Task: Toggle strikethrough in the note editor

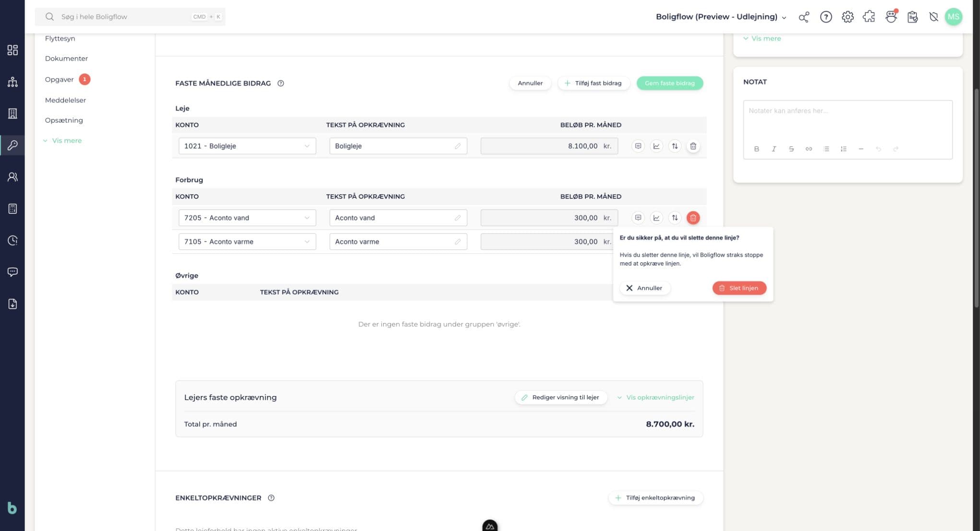Action: pyautogui.click(x=791, y=149)
